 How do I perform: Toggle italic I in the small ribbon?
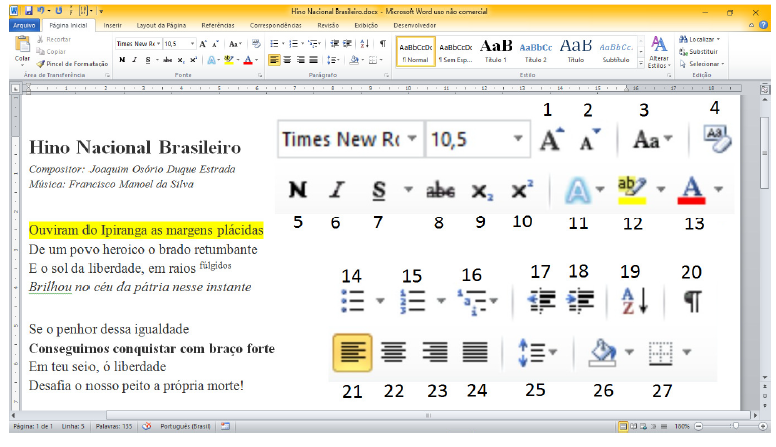click(135, 60)
